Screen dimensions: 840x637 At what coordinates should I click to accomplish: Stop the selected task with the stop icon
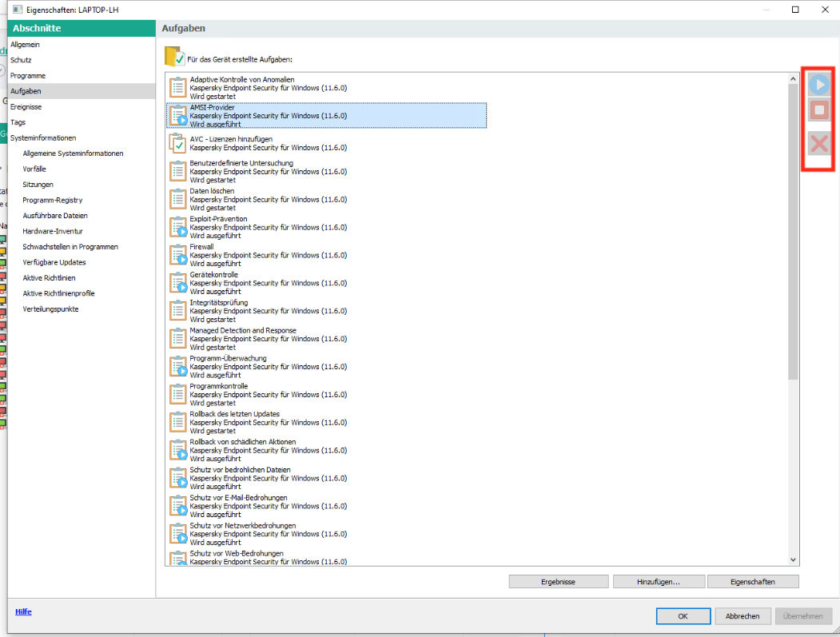coord(818,110)
